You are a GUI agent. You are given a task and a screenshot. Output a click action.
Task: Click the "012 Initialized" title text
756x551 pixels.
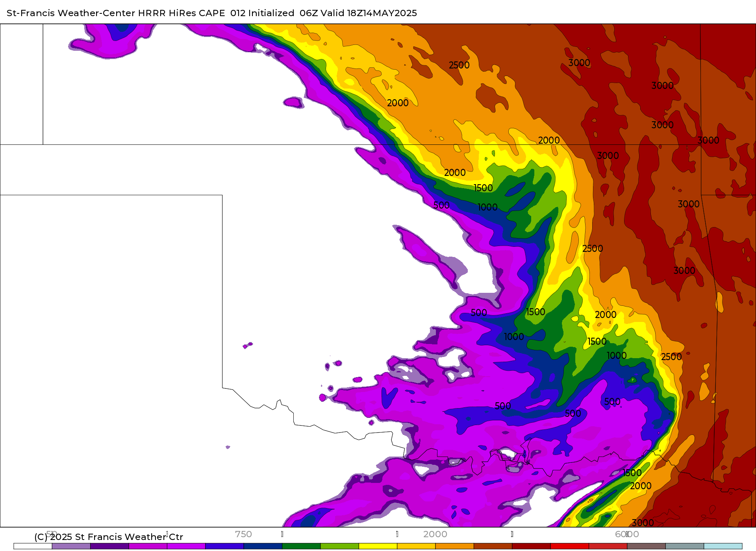pos(262,13)
